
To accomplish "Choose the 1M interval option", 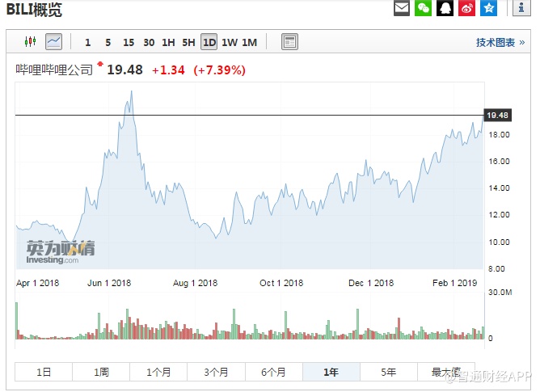I will 250,42.
